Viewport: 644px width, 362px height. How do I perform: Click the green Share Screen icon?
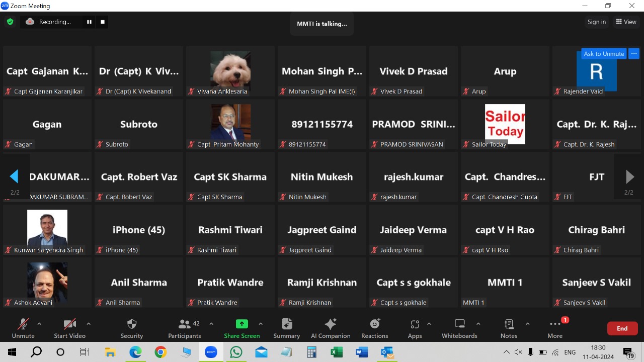coord(242,324)
